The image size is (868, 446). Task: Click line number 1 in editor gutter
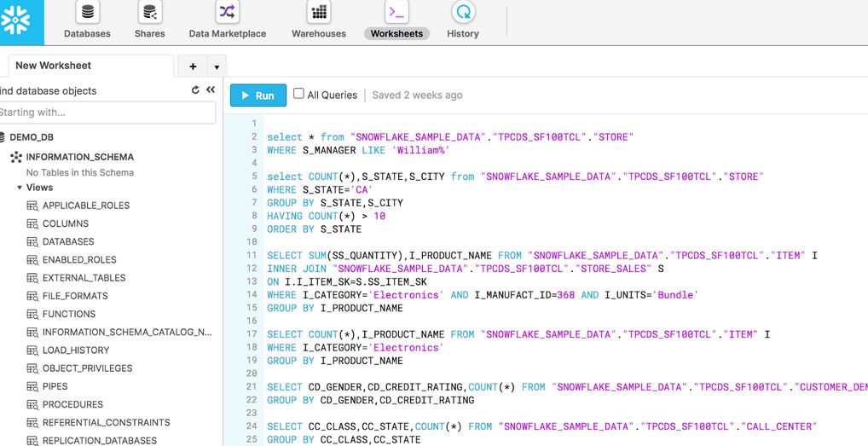click(254, 124)
